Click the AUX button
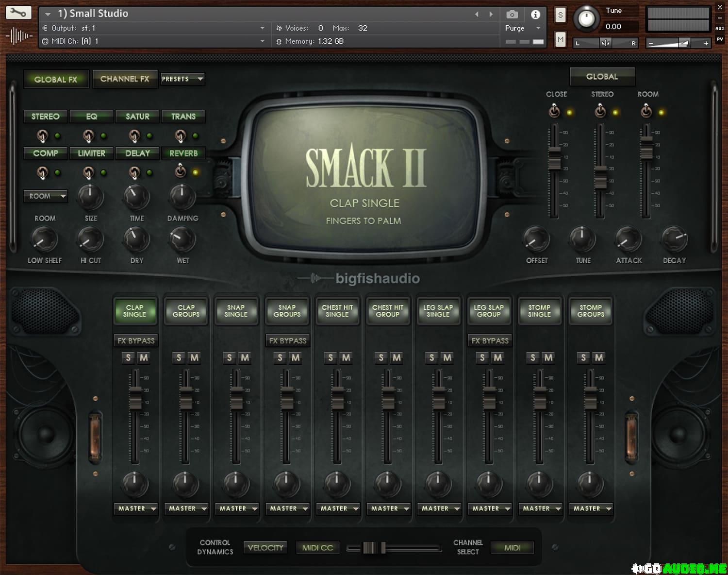728x575 pixels. [720, 29]
